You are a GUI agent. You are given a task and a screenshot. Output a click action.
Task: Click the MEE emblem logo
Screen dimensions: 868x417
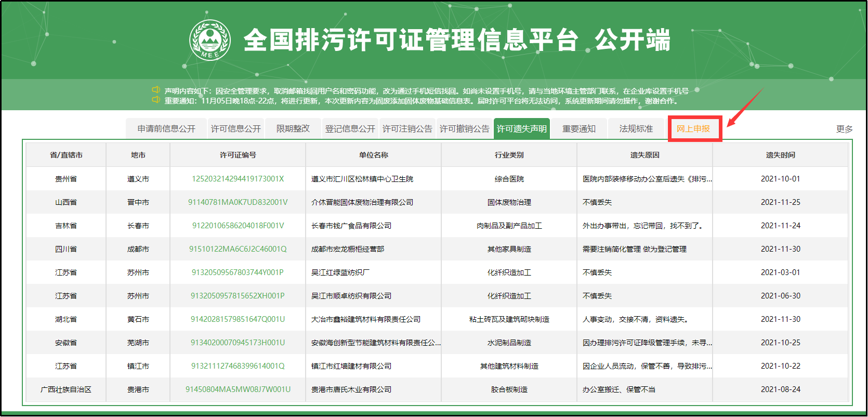pyautogui.click(x=210, y=40)
